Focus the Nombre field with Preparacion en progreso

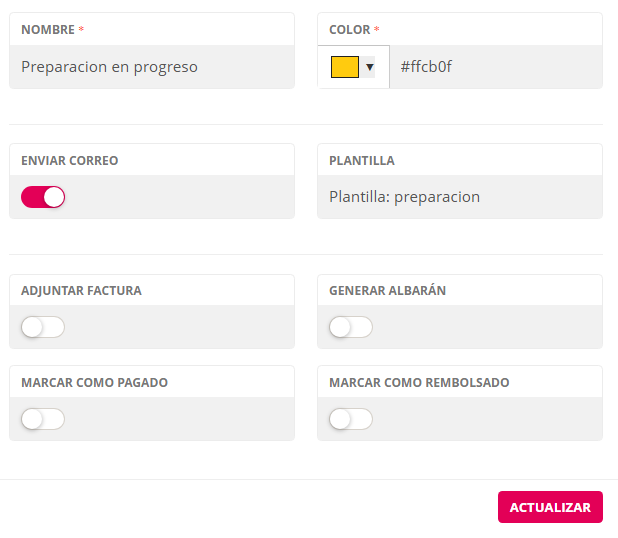(x=152, y=67)
